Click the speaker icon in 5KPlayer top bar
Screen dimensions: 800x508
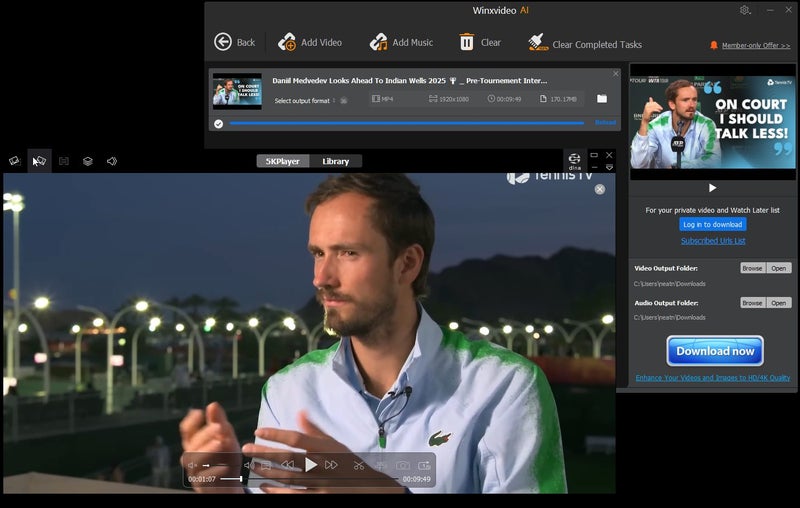(112, 161)
